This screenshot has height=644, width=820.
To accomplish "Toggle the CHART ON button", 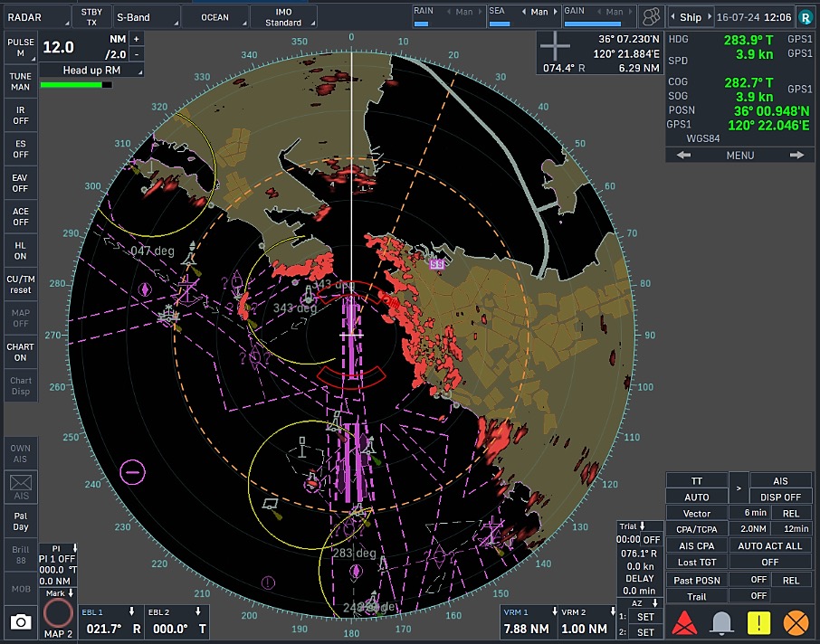I will [x=20, y=352].
